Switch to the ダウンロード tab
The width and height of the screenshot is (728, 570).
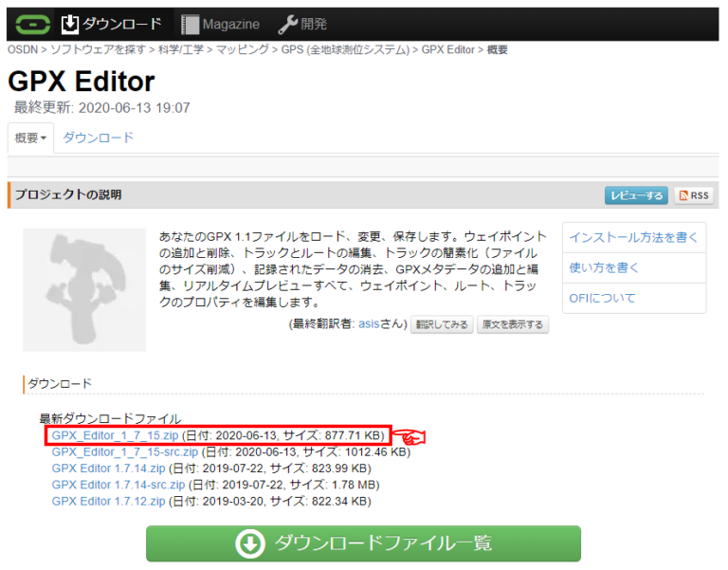tap(99, 138)
